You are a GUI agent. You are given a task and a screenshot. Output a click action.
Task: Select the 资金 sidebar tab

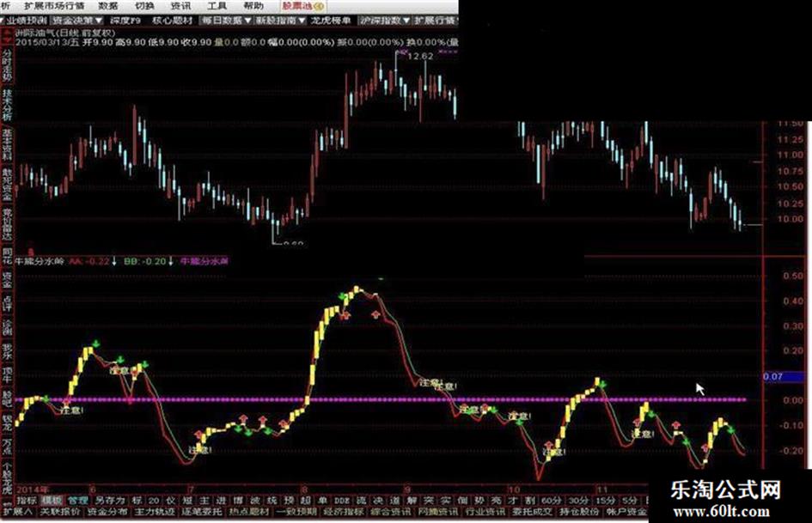7,281
